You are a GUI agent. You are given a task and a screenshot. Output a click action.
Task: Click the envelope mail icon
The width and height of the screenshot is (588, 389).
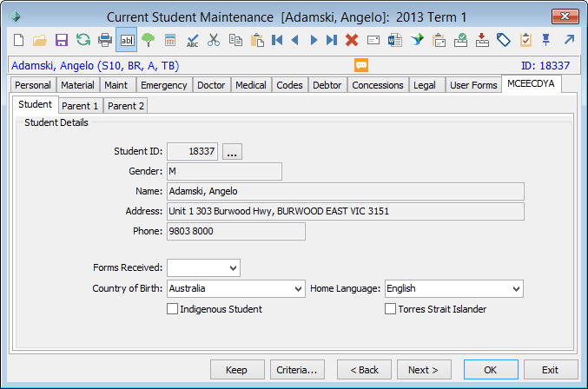[373, 40]
